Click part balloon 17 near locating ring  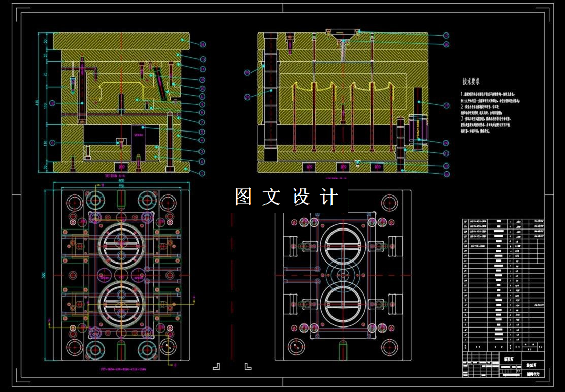click(x=446, y=36)
